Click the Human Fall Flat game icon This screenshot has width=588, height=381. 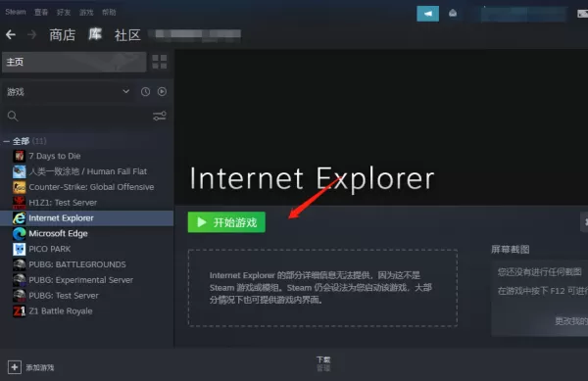(20, 171)
